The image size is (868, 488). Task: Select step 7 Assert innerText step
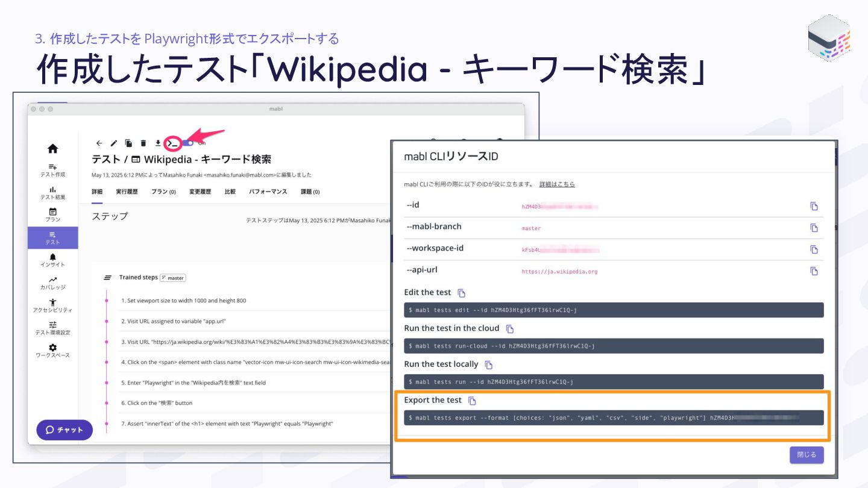[x=227, y=424]
